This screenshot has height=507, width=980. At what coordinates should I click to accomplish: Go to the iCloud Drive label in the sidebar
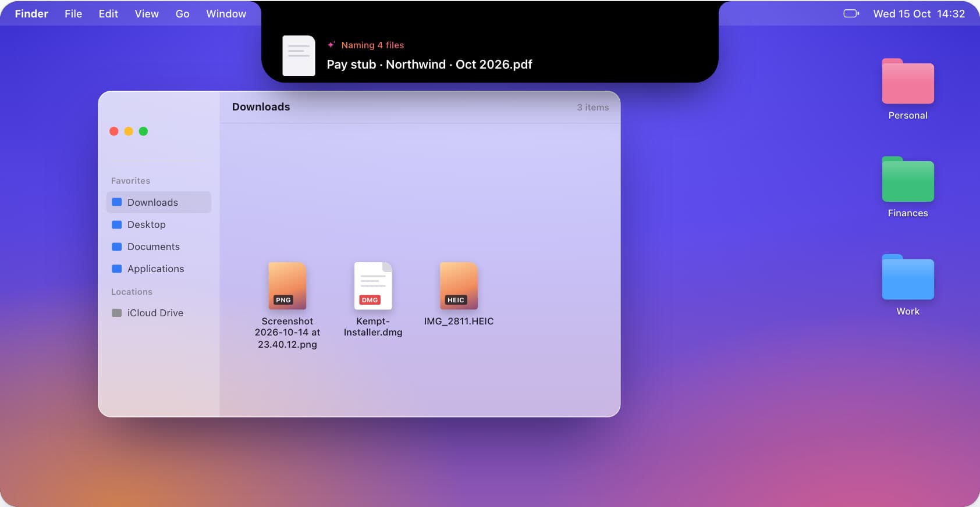tap(155, 313)
